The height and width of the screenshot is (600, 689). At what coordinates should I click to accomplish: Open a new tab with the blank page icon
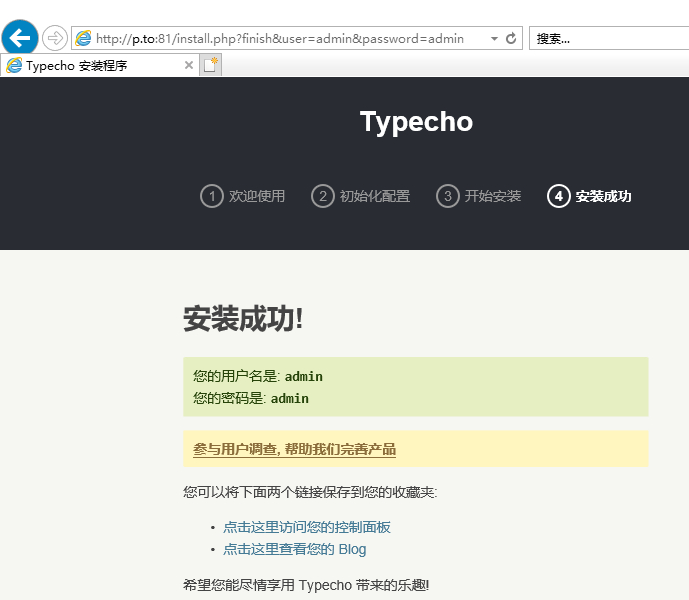pos(210,65)
